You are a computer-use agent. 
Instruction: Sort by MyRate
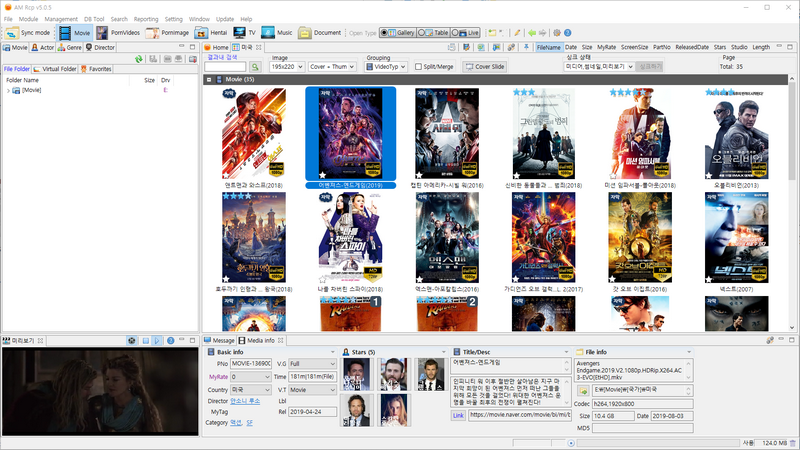tap(606, 47)
